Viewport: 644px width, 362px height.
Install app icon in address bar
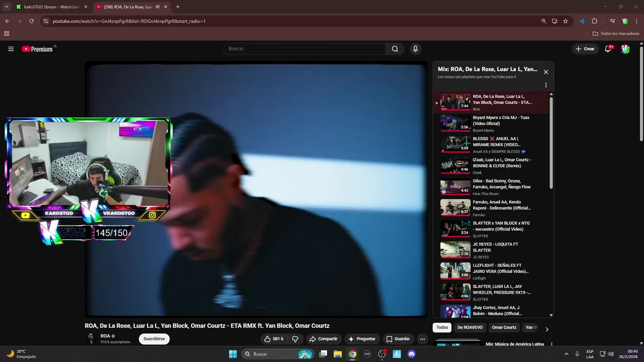pyautogui.click(x=554, y=21)
